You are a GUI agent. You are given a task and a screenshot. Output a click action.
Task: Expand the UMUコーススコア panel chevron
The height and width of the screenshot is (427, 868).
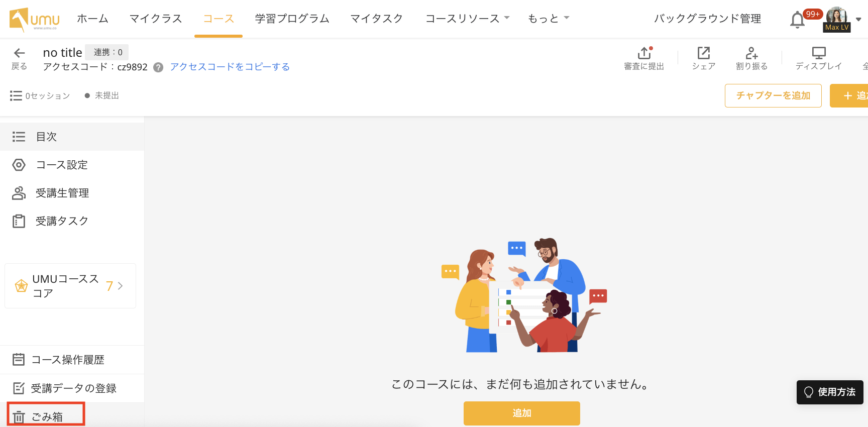pyautogui.click(x=120, y=286)
